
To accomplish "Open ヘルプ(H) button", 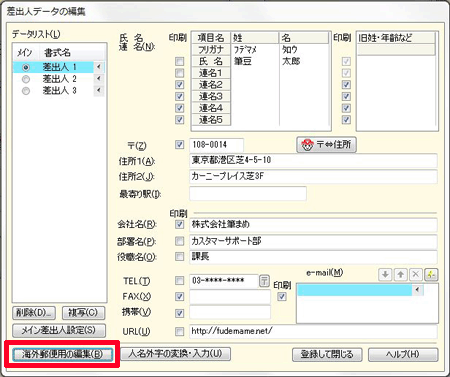I will click(x=403, y=354).
